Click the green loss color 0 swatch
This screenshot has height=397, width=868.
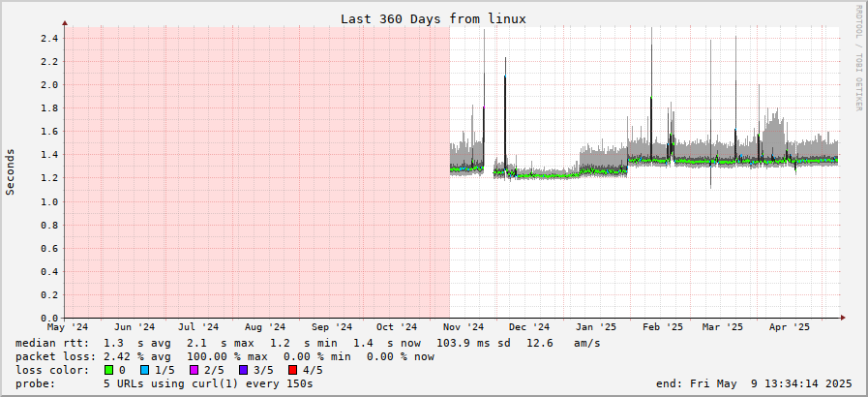coord(108,370)
